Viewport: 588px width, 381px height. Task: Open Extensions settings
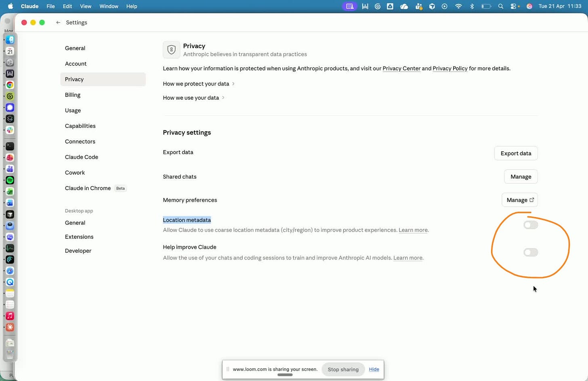[x=103, y=237]
